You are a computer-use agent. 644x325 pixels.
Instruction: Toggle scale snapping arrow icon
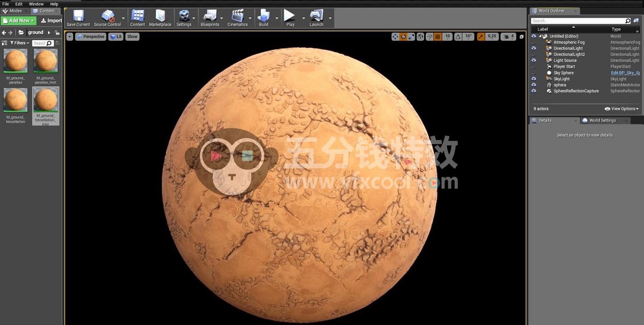480,36
